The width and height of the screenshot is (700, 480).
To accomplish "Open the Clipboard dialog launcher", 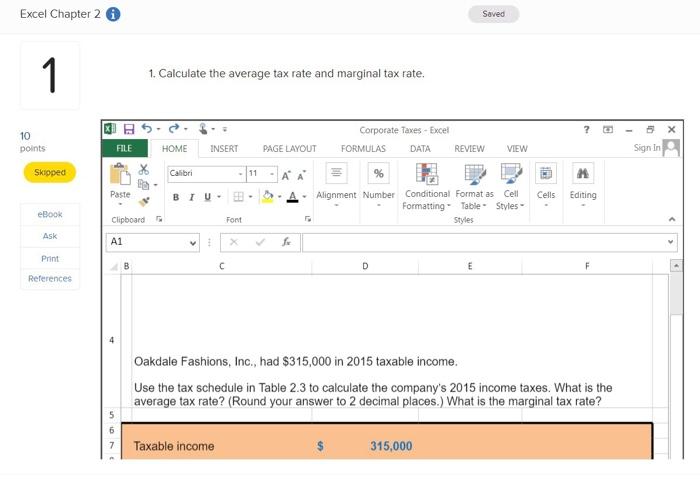I will click(x=159, y=219).
